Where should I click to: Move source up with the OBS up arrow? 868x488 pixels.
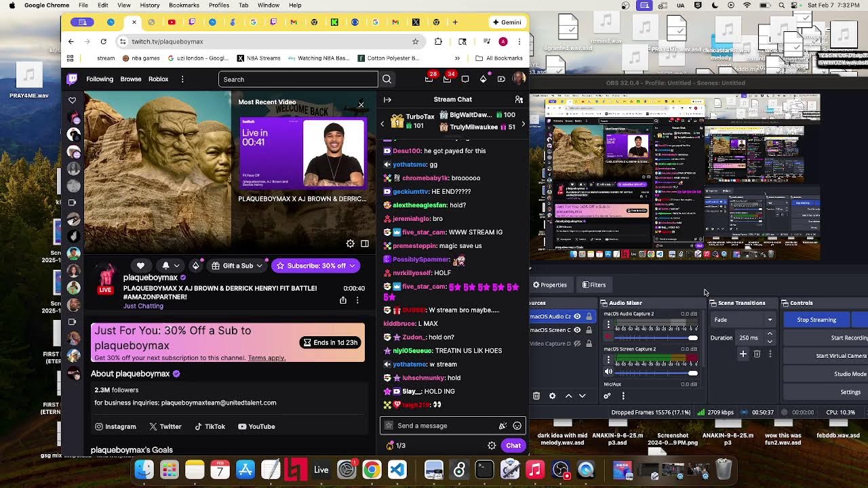[568, 396]
